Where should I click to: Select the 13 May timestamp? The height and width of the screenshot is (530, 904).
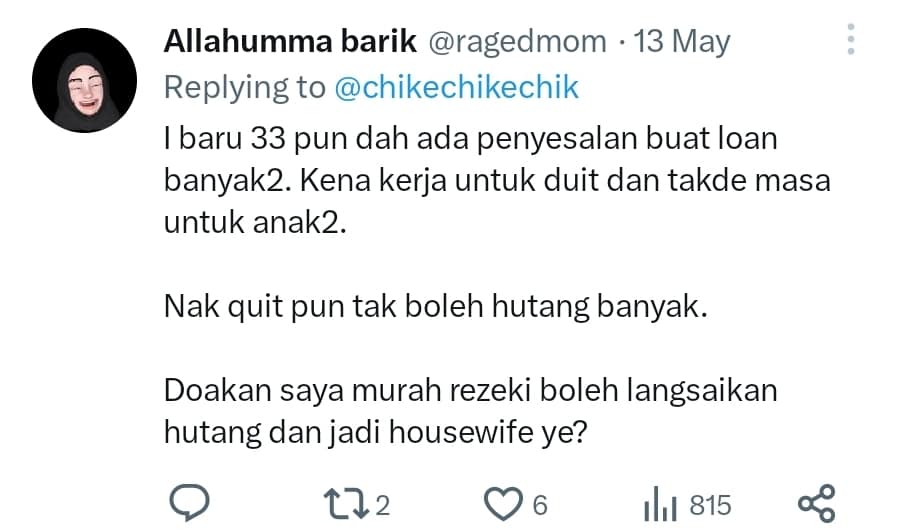click(682, 43)
